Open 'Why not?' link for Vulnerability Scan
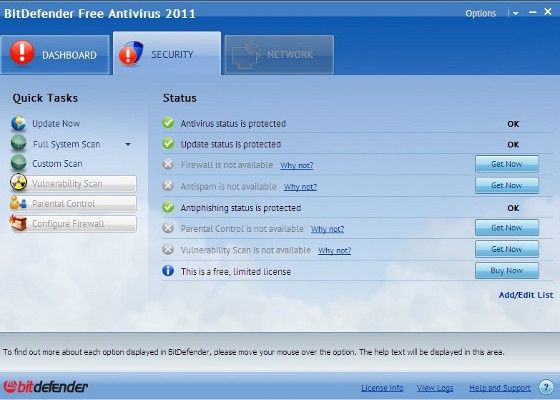The width and height of the screenshot is (560, 400). pos(335,250)
